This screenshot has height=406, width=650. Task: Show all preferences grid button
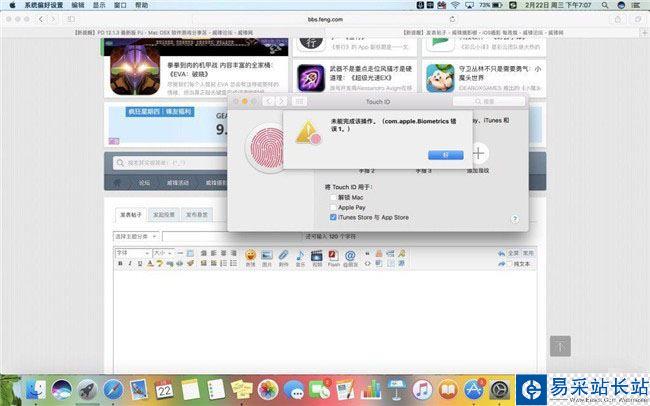pos(299,102)
